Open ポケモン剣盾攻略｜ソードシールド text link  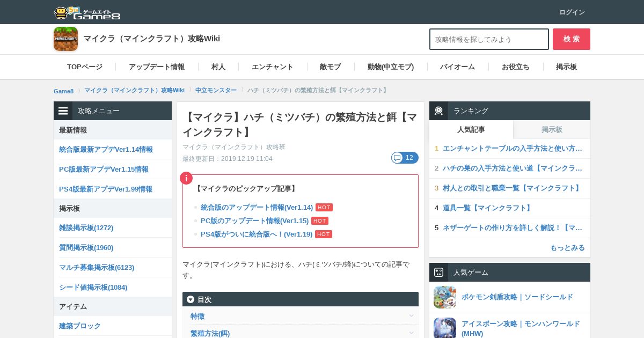coord(517,297)
